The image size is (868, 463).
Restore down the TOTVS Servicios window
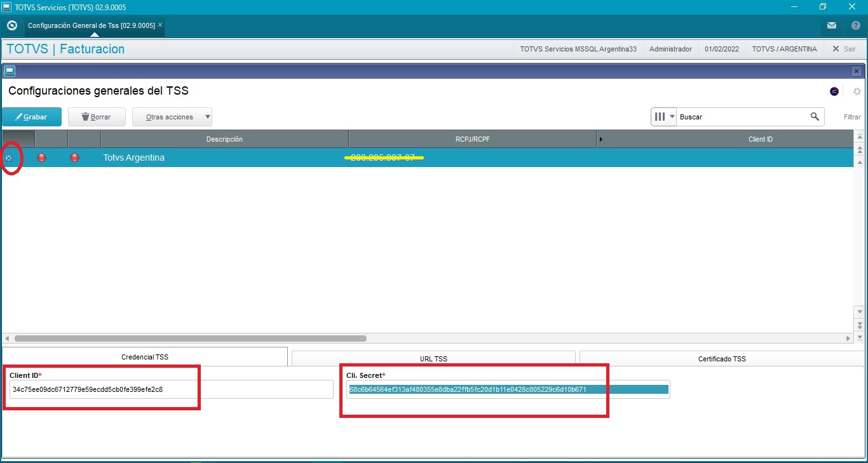point(823,7)
